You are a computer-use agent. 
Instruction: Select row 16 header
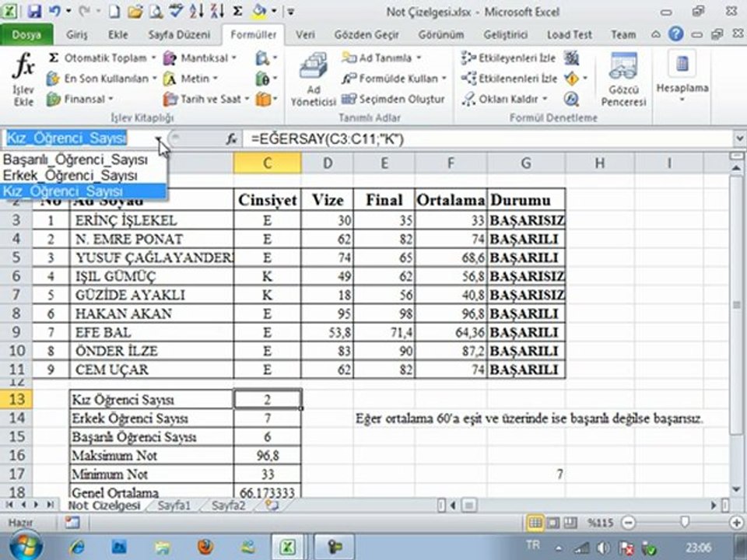(x=16, y=455)
